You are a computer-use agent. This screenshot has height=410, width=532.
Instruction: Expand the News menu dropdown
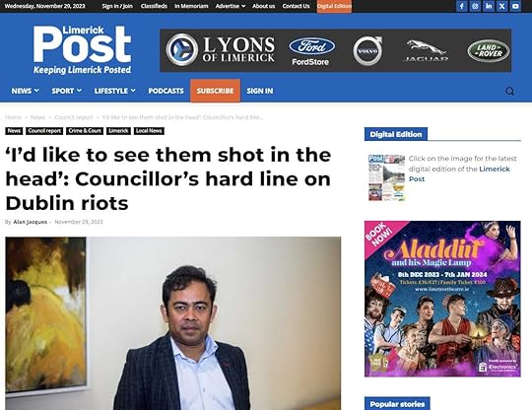(x=25, y=91)
